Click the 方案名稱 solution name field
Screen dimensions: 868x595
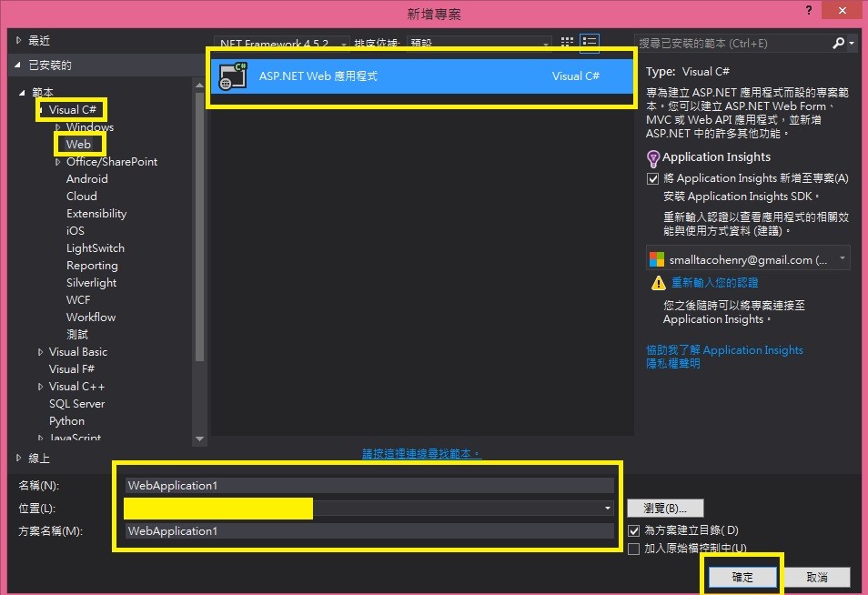369,530
